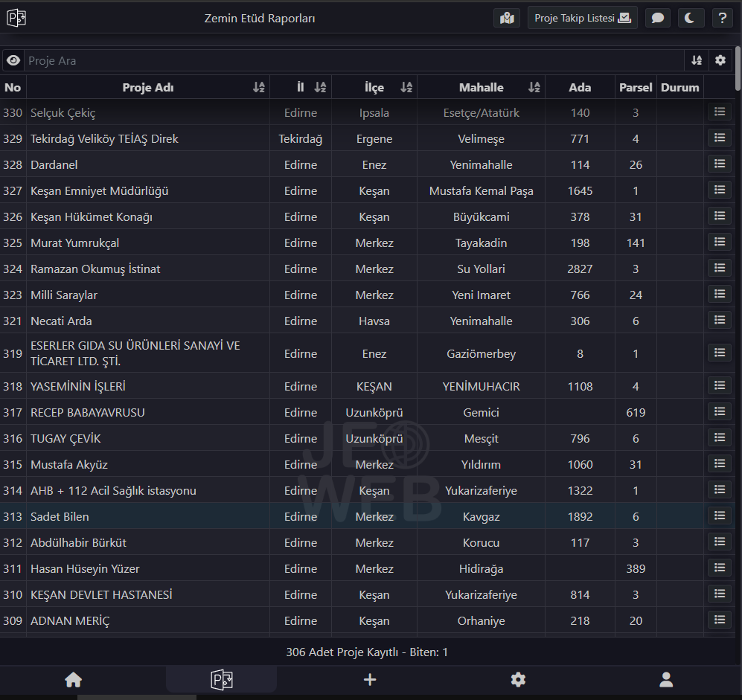Click the app logo in top-left corner
The image size is (742, 700).
[x=16, y=18]
